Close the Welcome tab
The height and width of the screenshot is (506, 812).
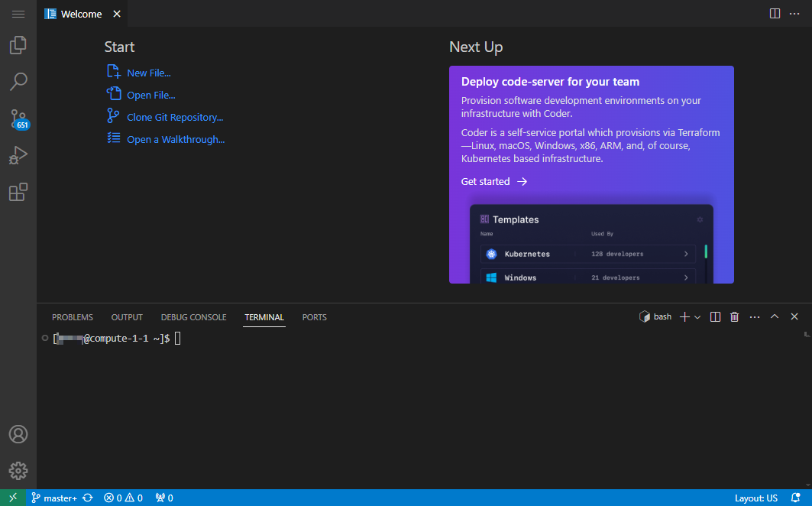click(x=117, y=14)
